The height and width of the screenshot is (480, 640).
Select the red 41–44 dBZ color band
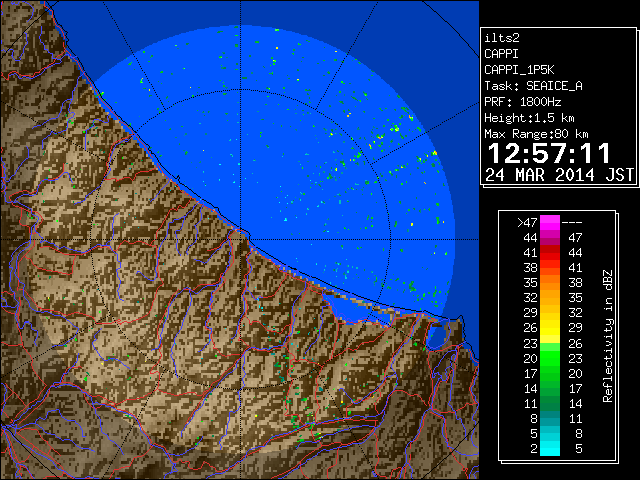click(x=550, y=253)
